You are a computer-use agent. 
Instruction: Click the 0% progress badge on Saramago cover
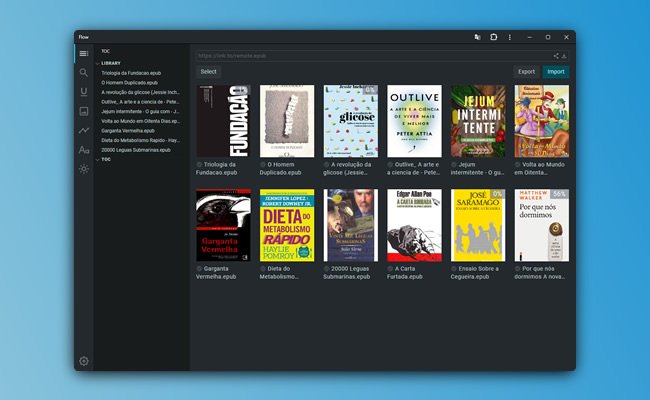coord(497,194)
